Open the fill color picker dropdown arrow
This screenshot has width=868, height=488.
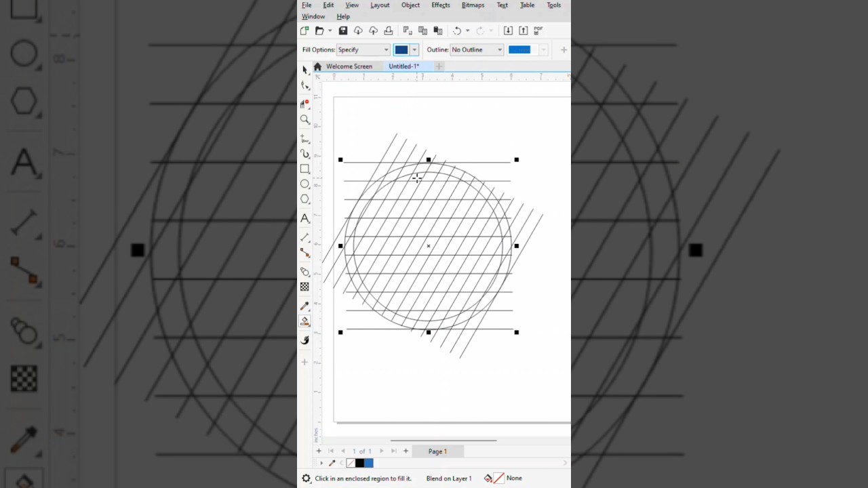click(x=414, y=49)
